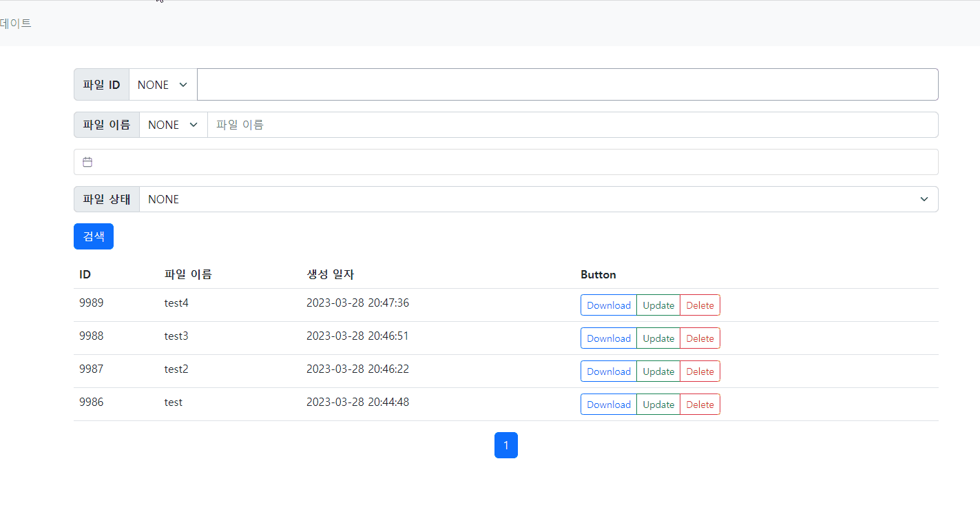Focus the 파일 ID text input
Viewport: 980px width, 521px height.
[567, 85]
